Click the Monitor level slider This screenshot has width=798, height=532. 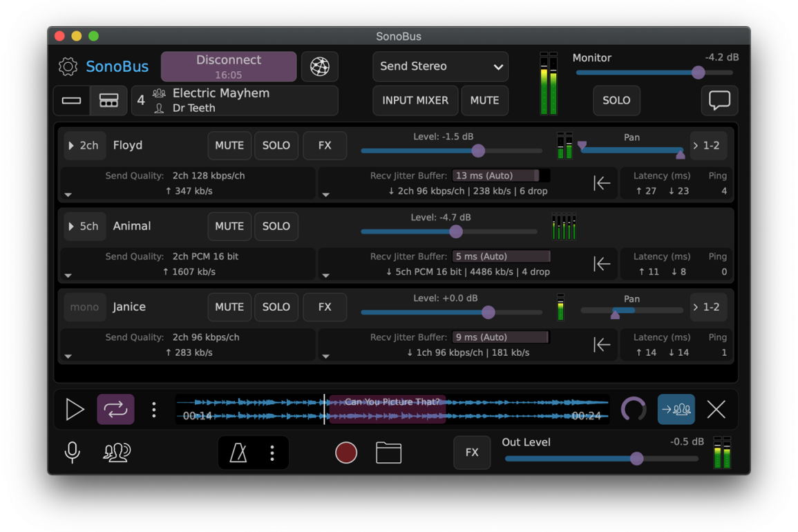coord(654,73)
